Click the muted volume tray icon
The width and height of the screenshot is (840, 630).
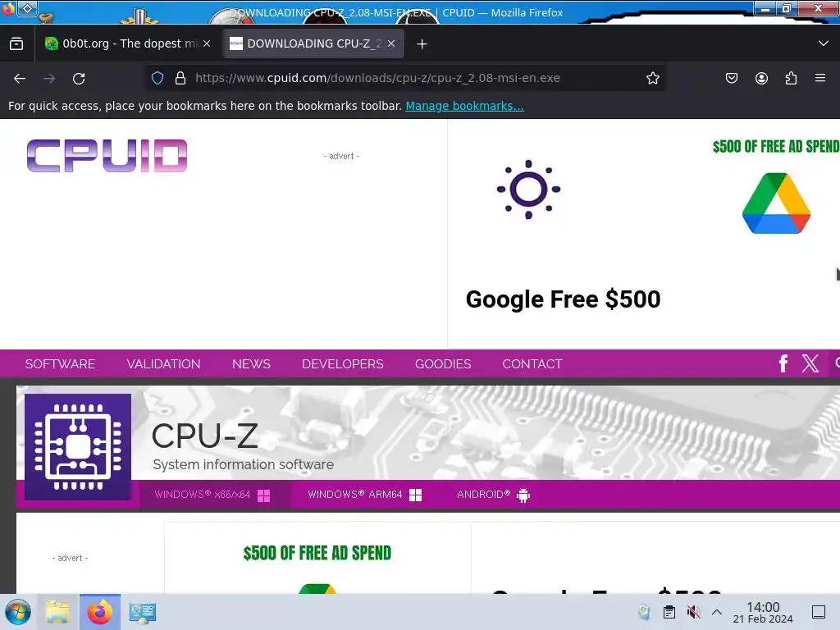693,612
